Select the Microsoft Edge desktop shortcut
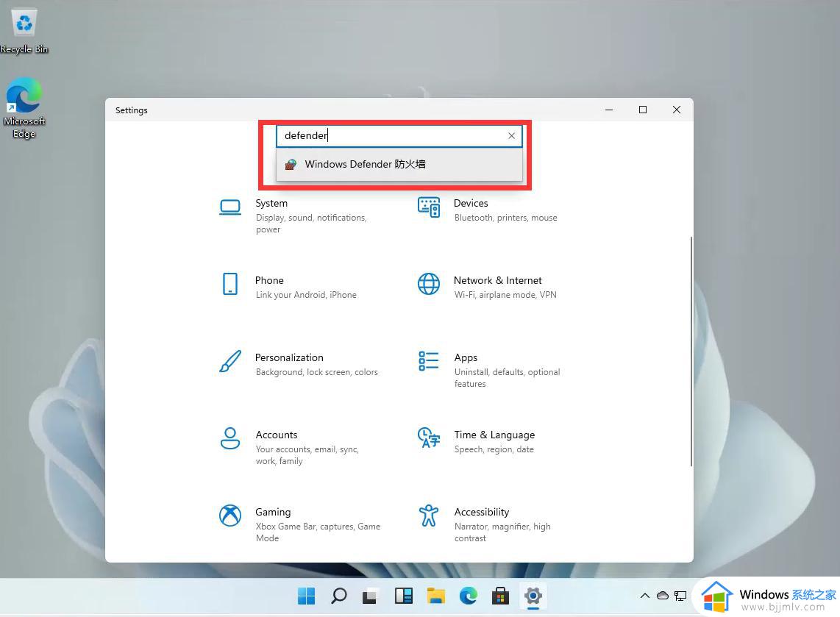The image size is (840, 617). click(24, 109)
